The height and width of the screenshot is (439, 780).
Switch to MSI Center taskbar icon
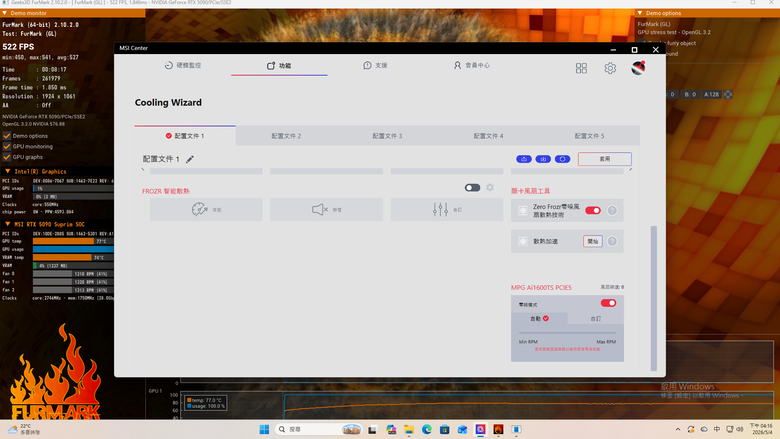tap(481, 430)
